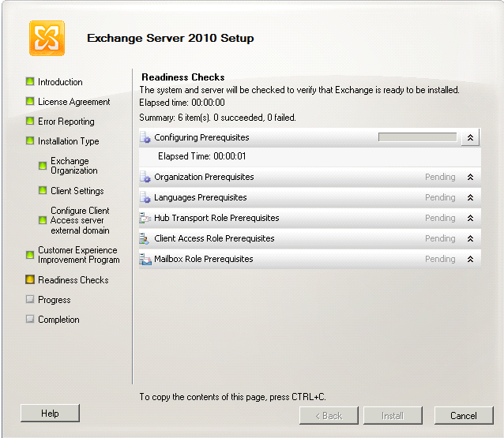The width and height of the screenshot is (504, 438).
Task: Select the Progress step label
Action: (x=55, y=300)
